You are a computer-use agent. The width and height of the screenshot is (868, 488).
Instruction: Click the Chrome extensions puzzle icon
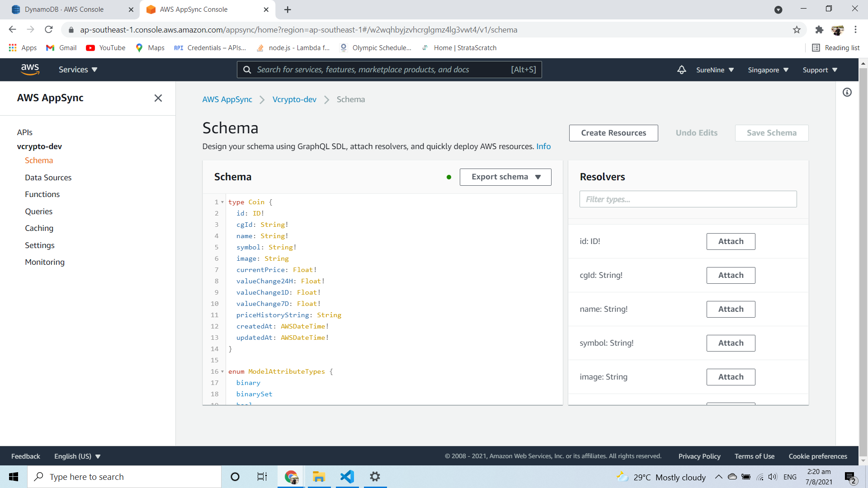click(x=819, y=30)
